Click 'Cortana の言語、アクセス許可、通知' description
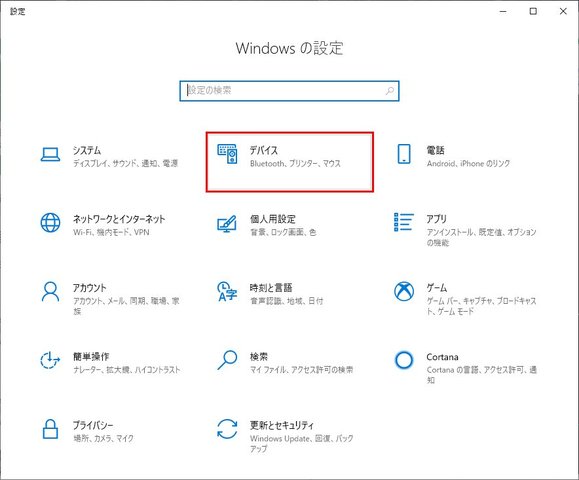 pyautogui.click(x=482, y=374)
